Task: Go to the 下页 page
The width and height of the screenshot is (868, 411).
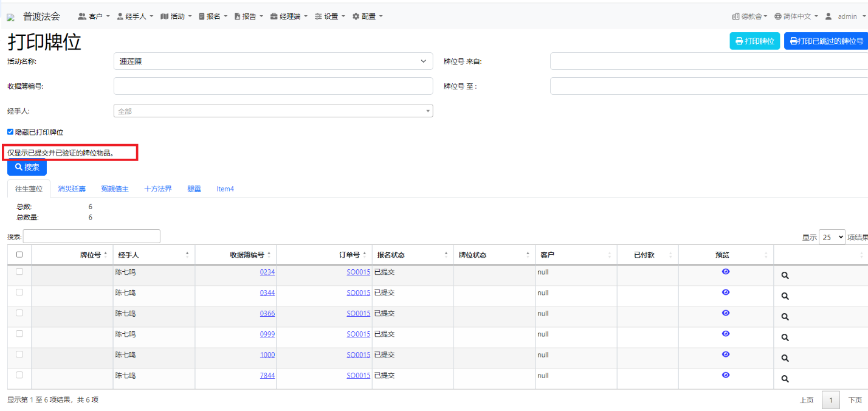Action: click(855, 400)
